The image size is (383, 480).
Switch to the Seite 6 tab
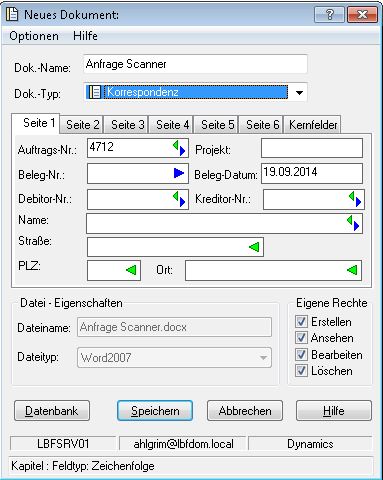tap(262, 125)
